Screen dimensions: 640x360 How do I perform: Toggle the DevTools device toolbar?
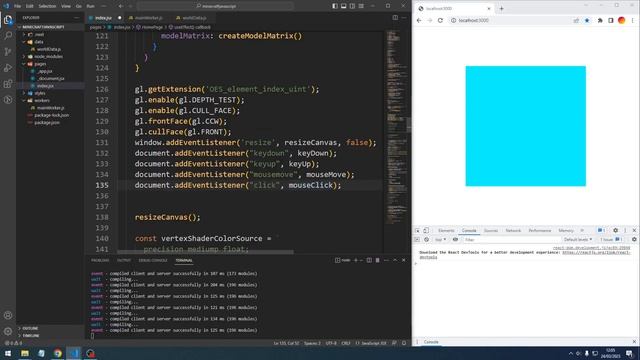(x=426, y=231)
